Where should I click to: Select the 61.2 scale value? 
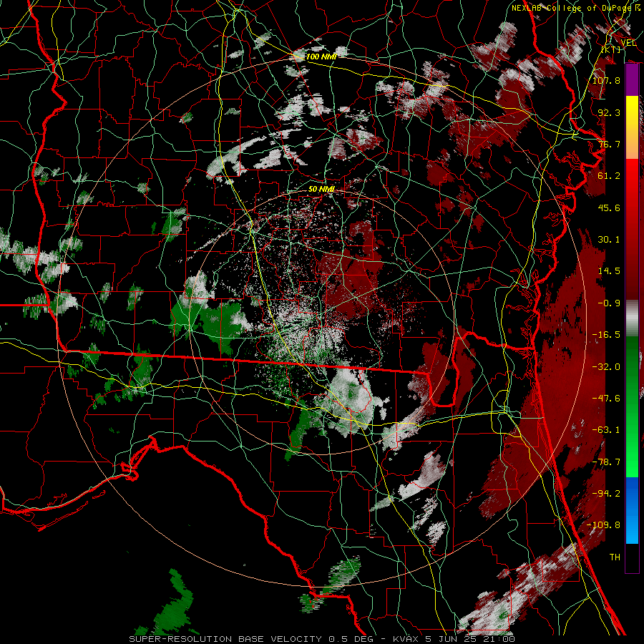coord(609,176)
